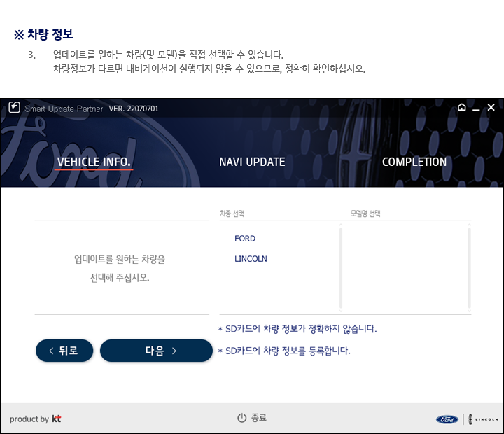Click the 차종 선택 column header
The image size is (504, 434).
232,213
